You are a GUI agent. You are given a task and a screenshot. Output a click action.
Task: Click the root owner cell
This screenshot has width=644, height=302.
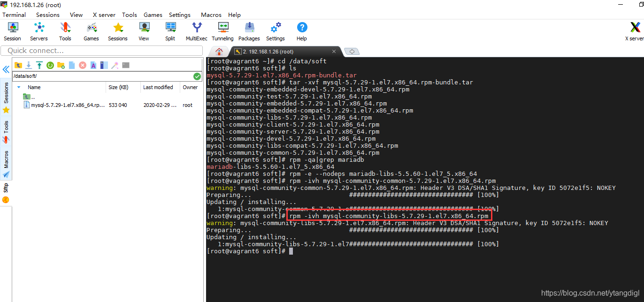(x=188, y=105)
